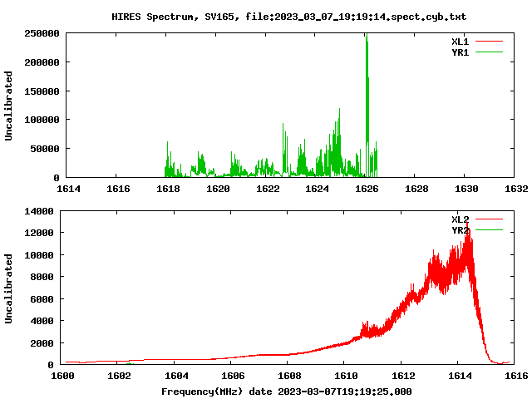Click the 1630 x-axis tick label
This screenshot has width=532, height=399.
466,189
